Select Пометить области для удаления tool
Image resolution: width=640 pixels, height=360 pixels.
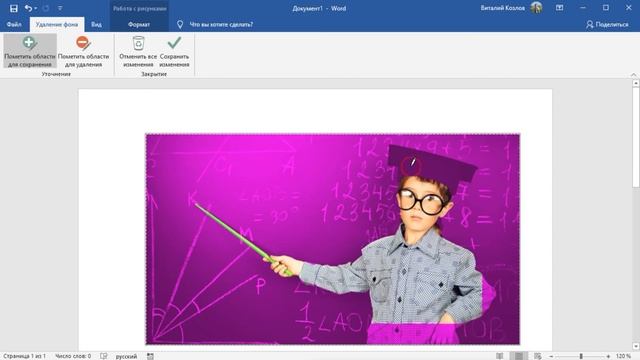84,51
